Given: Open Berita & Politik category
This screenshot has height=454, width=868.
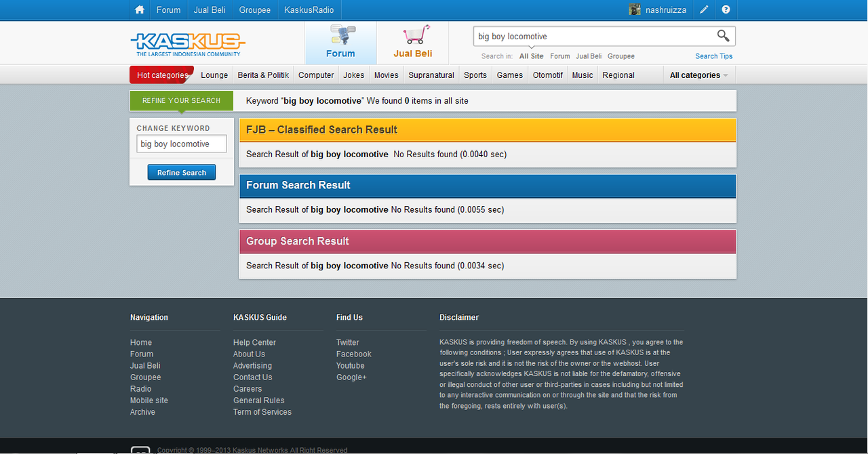Looking at the screenshot, I should click(263, 75).
